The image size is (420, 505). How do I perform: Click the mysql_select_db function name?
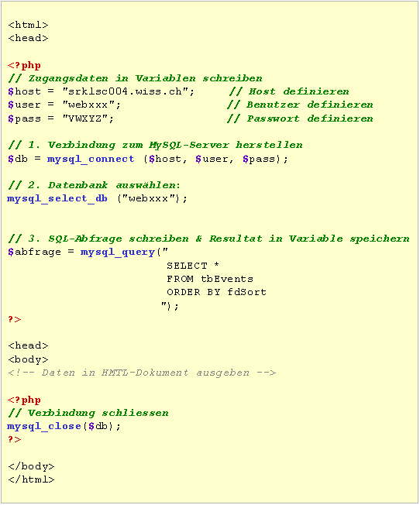57,198
